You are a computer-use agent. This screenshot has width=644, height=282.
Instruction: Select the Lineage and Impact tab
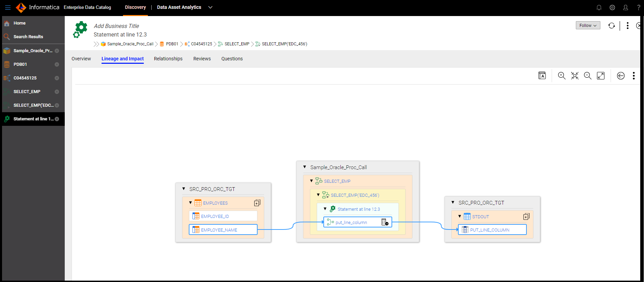pyautogui.click(x=123, y=59)
